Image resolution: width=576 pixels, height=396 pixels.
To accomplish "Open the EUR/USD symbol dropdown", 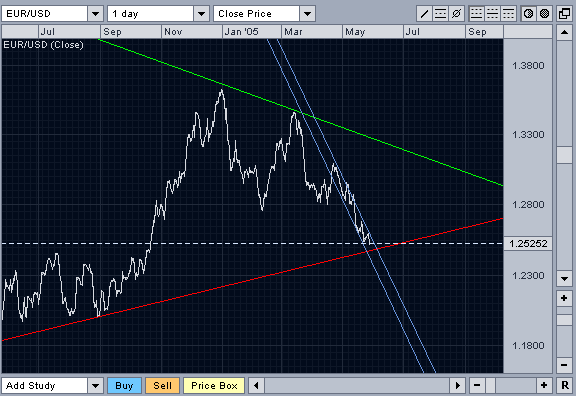I will (x=96, y=14).
